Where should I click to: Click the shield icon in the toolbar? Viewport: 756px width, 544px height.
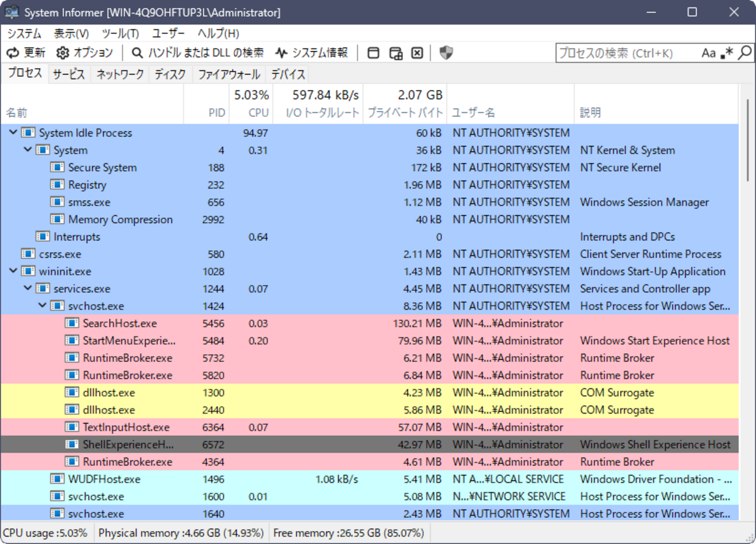446,53
